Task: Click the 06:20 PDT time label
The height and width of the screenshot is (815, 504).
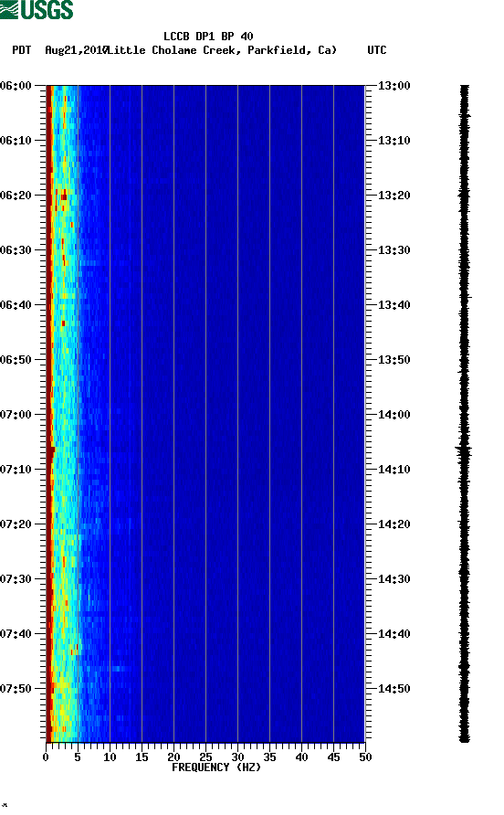Action: pos(16,195)
